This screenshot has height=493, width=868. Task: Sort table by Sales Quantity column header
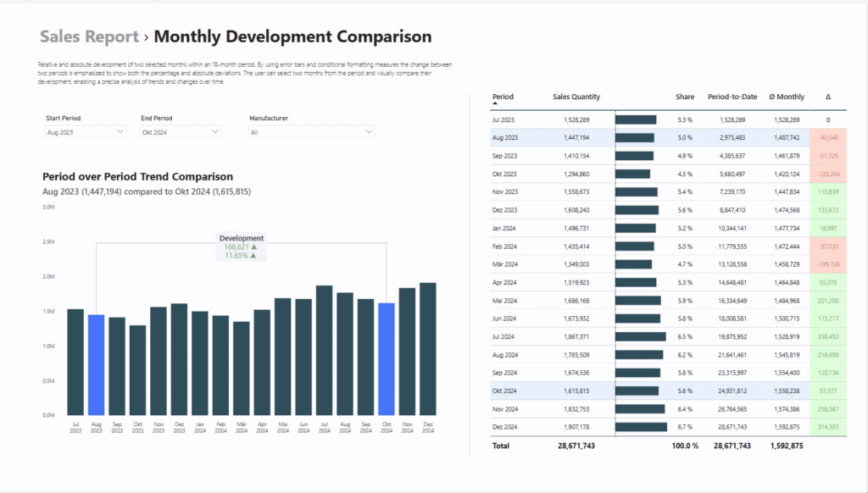click(x=576, y=97)
